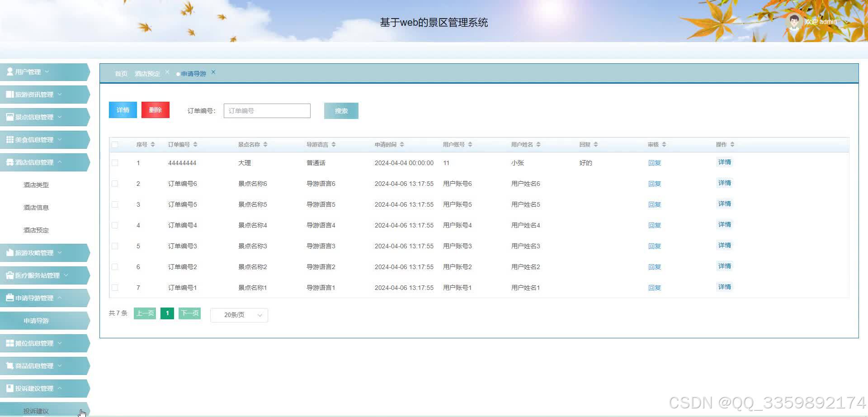Check the row for 订单编号4
This screenshot has height=417, width=868.
tap(115, 225)
